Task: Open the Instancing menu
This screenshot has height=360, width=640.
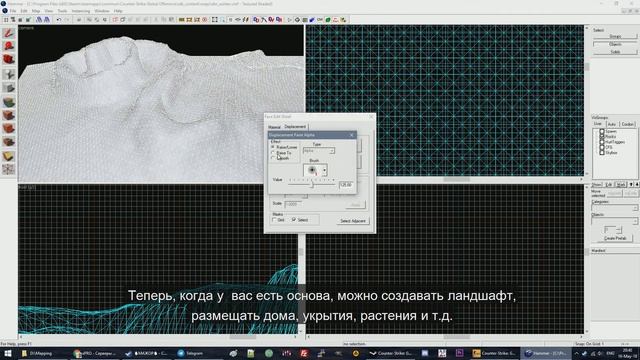Action: 81,11
